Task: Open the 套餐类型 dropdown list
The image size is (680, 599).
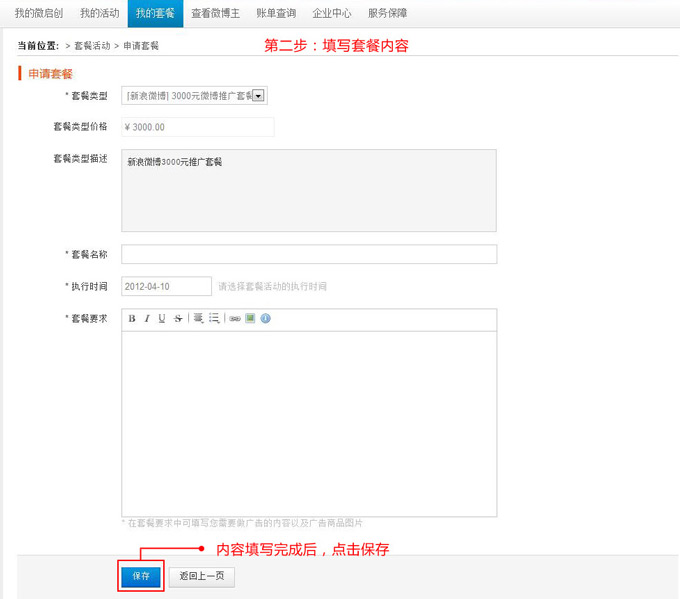Action: pyautogui.click(x=258, y=95)
